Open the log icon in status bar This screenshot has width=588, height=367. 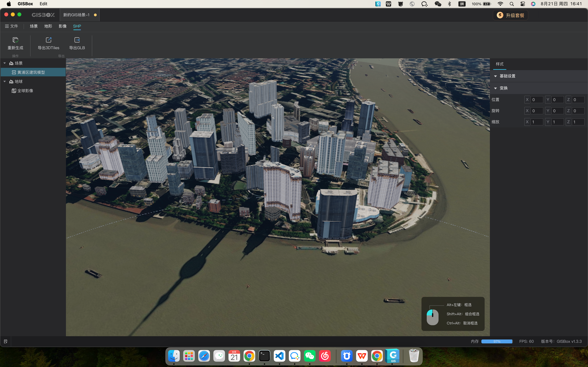[x=6, y=341]
